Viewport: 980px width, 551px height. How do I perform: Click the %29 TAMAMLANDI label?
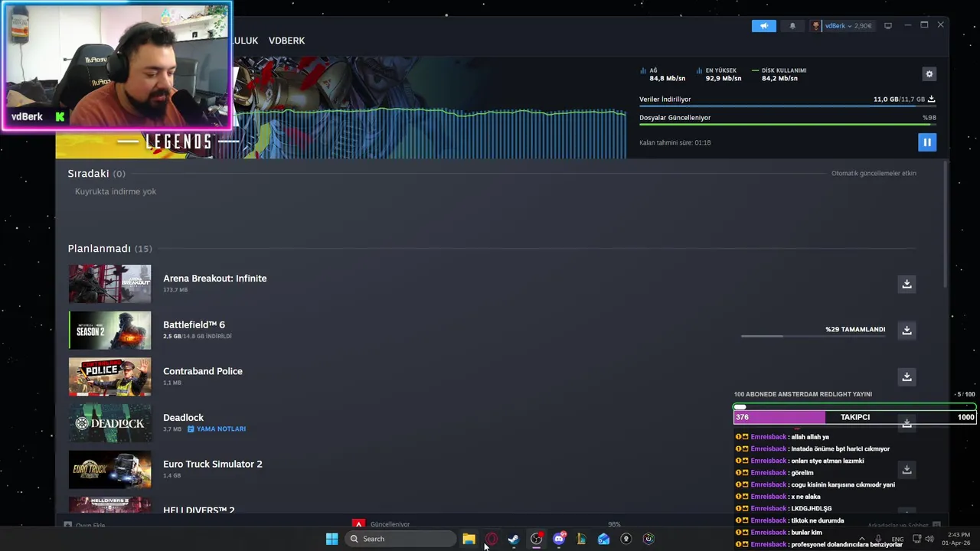(x=855, y=329)
